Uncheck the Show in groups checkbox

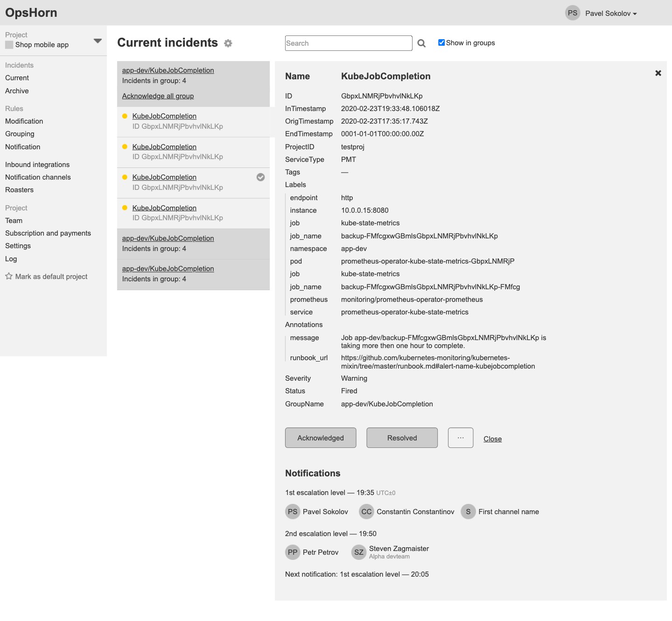441,42
